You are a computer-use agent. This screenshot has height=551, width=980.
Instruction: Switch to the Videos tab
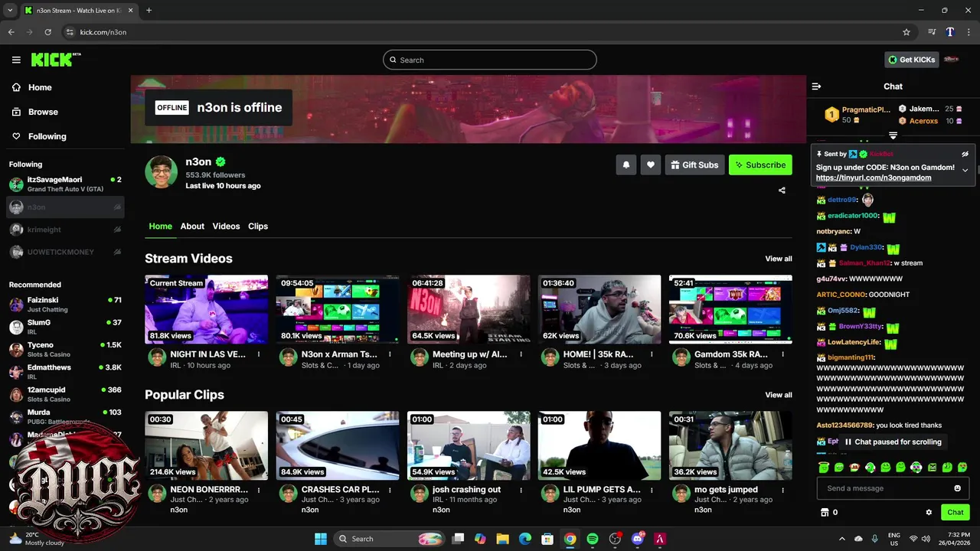[226, 227]
